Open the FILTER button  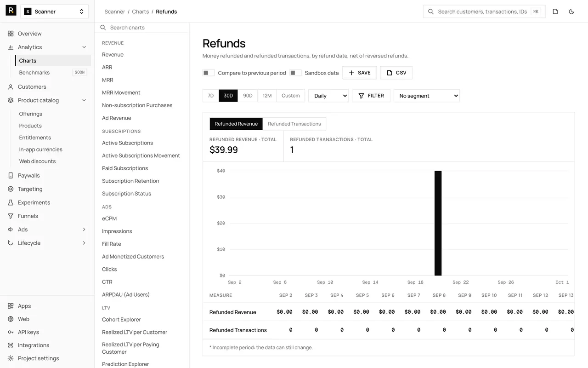[x=371, y=96]
